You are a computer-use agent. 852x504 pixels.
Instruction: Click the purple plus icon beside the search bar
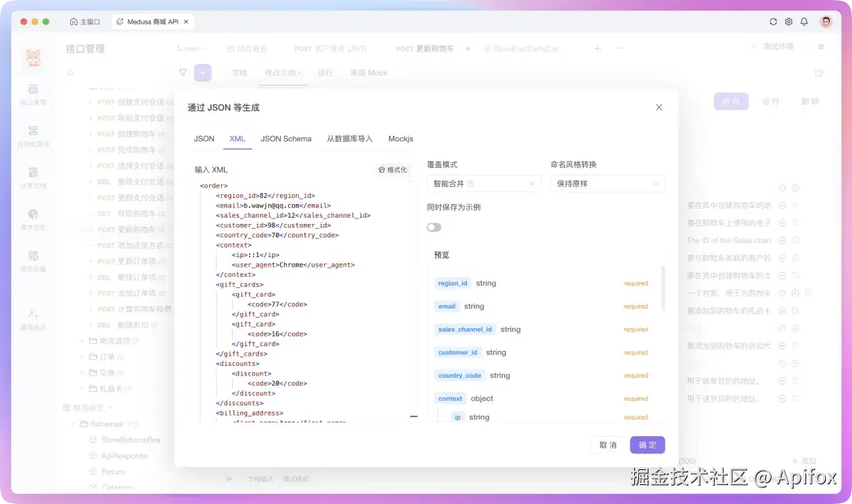(x=204, y=72)
